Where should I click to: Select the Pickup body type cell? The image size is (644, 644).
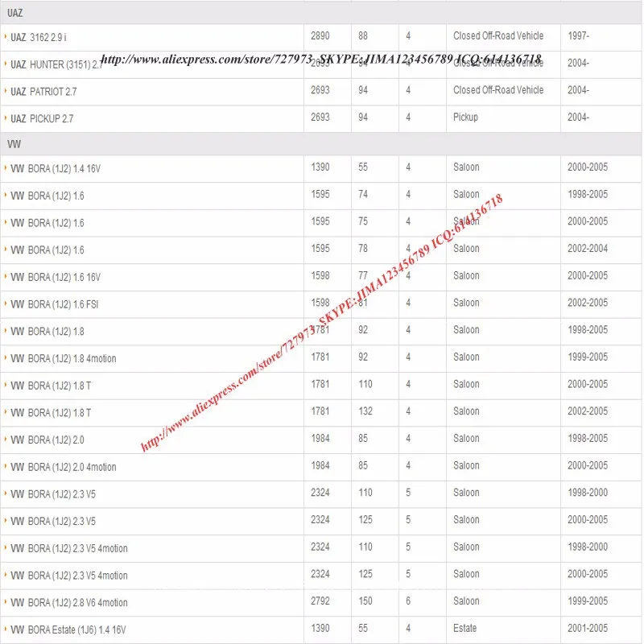[x=465, y=117]
